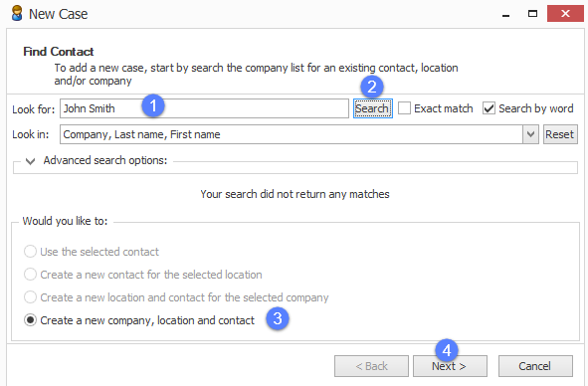
Task: Click the Next > button
Action: [450, 366]
